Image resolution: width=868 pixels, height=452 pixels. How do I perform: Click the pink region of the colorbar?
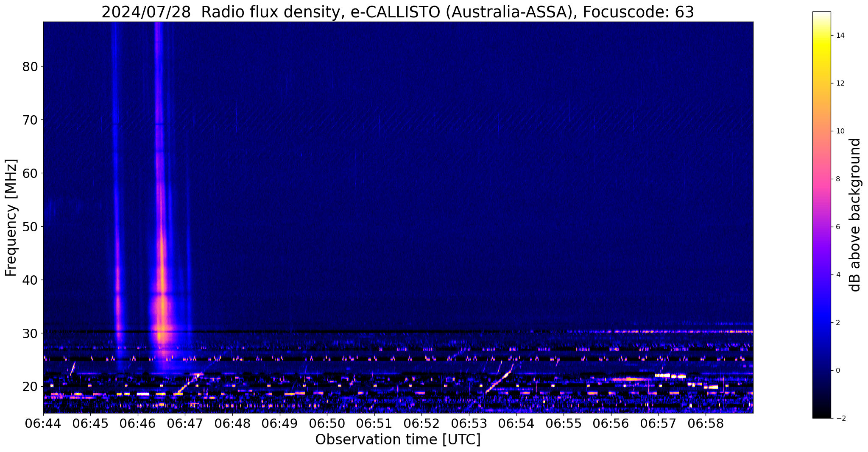(821, 182)
